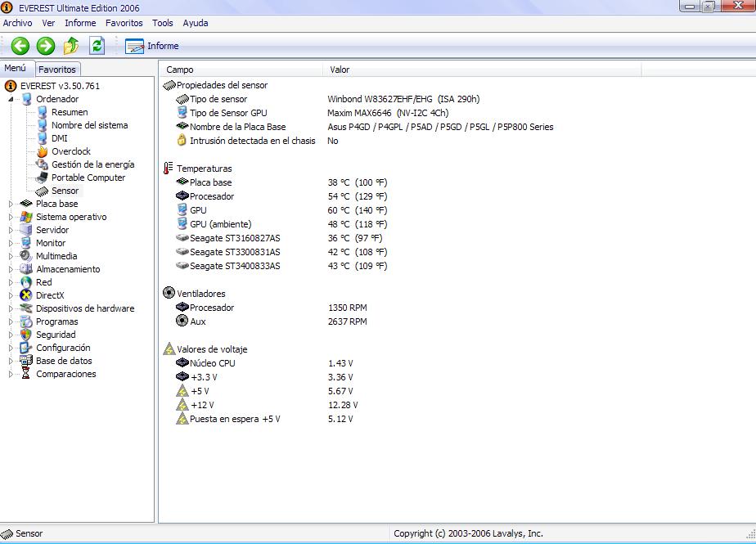756x544 pixels.
Task: Open the Tools menu
Action: coord(163,23)
